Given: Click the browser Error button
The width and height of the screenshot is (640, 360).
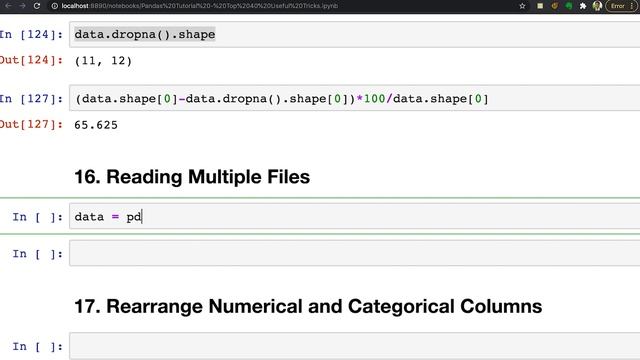Looking at the screenshot, I should [x=622, y=6].
